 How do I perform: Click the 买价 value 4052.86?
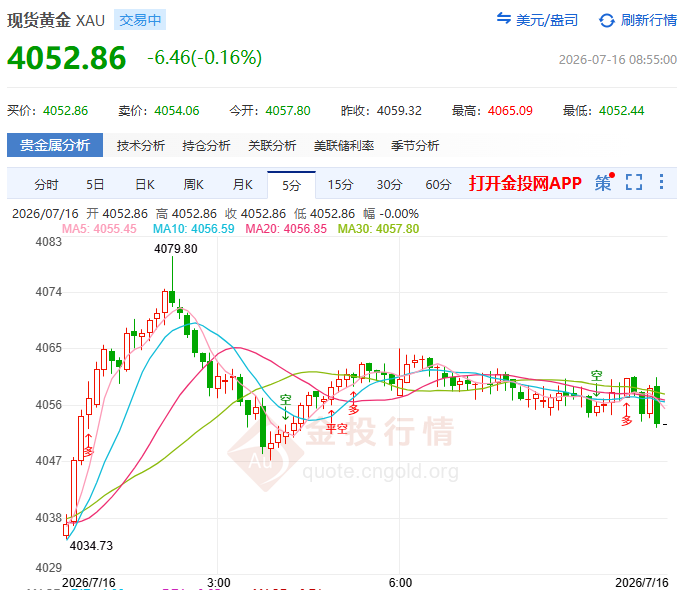click(x=65, y=111)
